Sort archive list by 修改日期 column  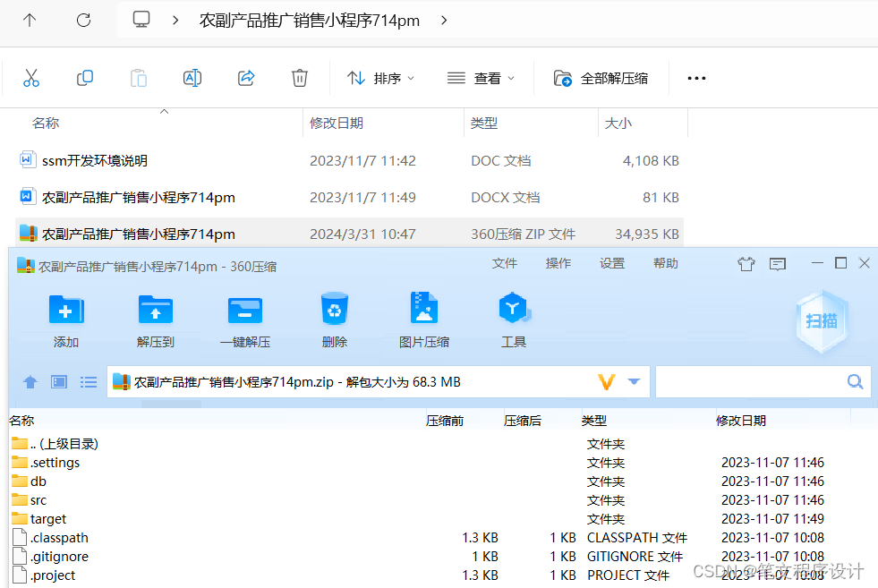tap(741, 421)
